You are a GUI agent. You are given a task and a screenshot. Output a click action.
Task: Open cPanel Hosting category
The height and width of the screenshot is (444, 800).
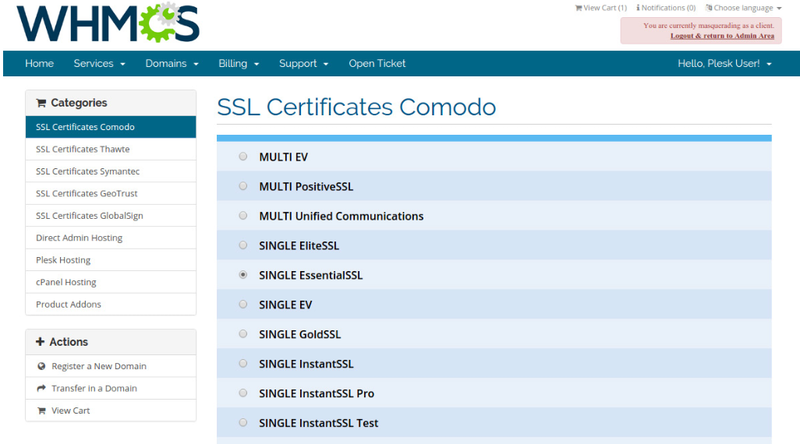pyautogui.click(x=111, y=282)
